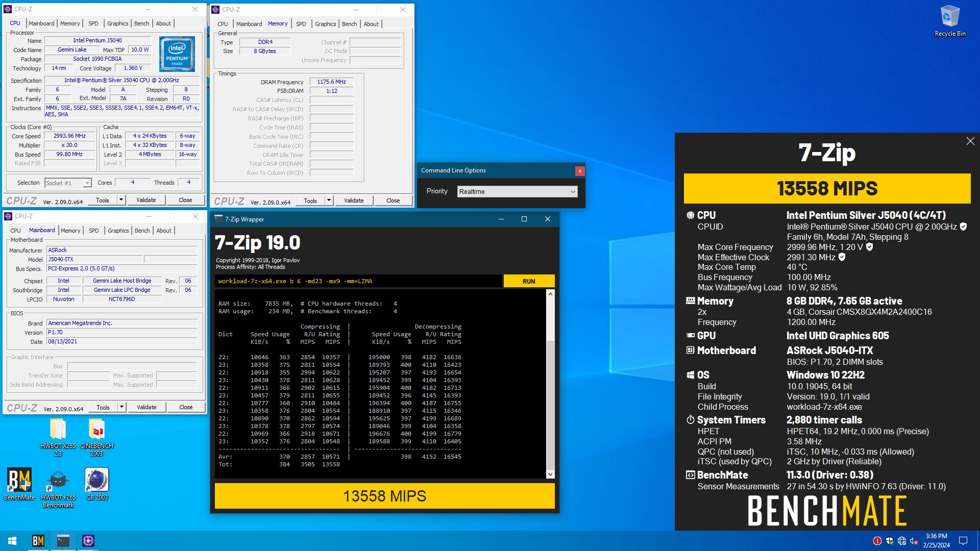Click the BenchMate taskbar icon

38,541
